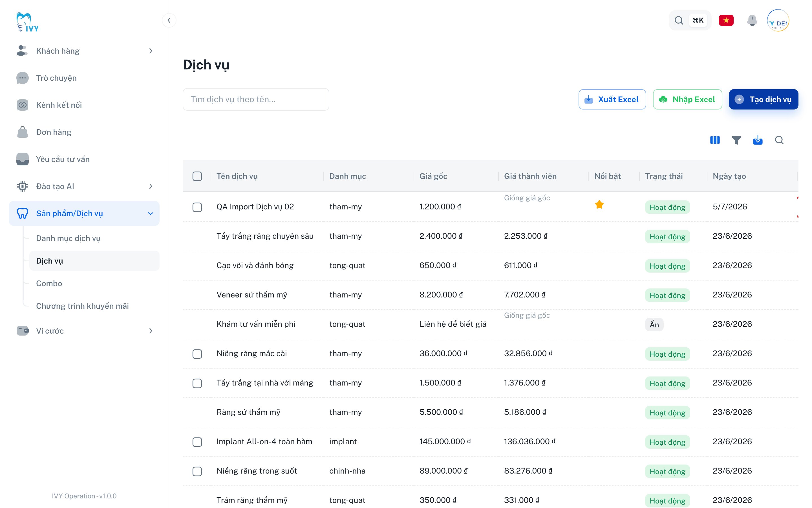Image resolution: width=812 pixels, height=508 pixels.
Task: Click Răng sứ thẩm mỹ service name
Action: (248, 412)
